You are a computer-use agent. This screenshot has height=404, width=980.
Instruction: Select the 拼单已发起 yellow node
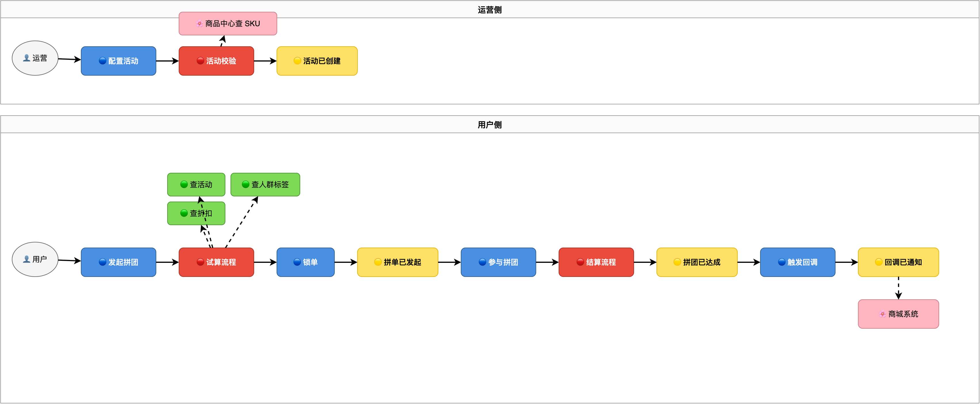pos(397,262)
